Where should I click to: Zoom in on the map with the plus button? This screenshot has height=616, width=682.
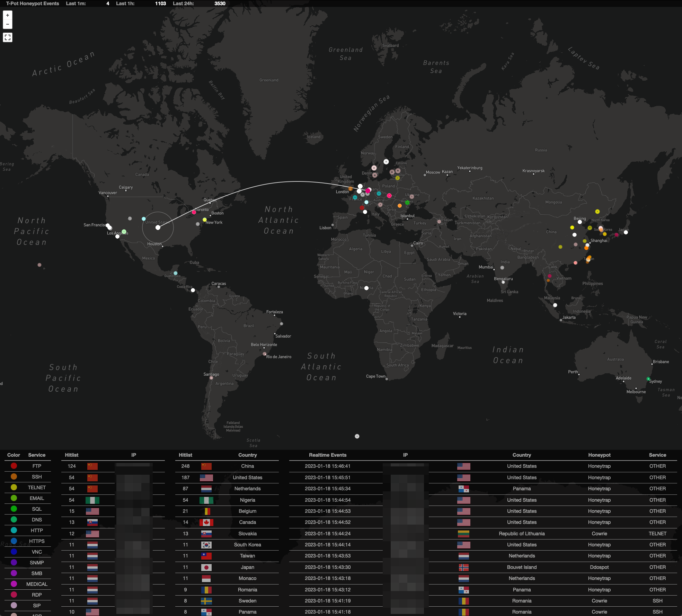[x=7, y=16]
